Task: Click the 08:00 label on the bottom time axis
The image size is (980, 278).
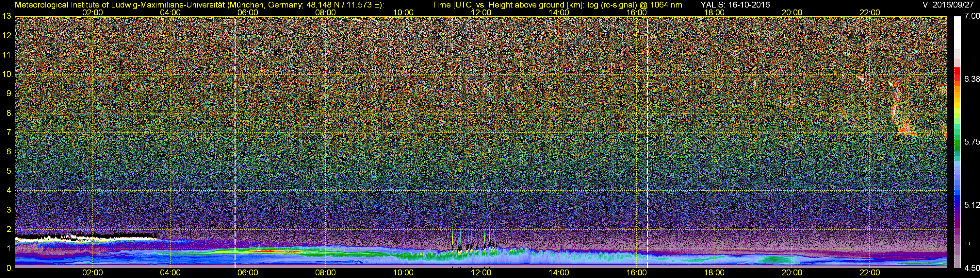Action: (326, 273)
